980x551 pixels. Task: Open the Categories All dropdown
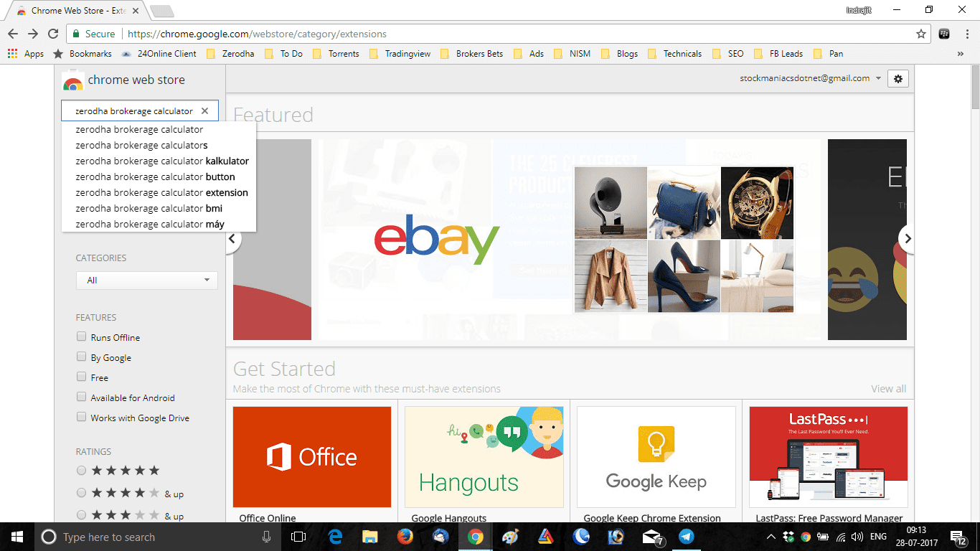point(146,281)
